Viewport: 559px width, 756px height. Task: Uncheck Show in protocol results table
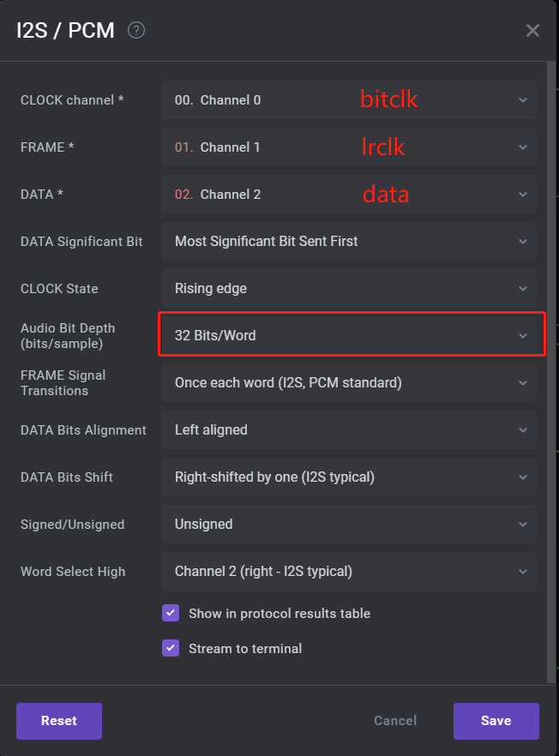[171, 613]
